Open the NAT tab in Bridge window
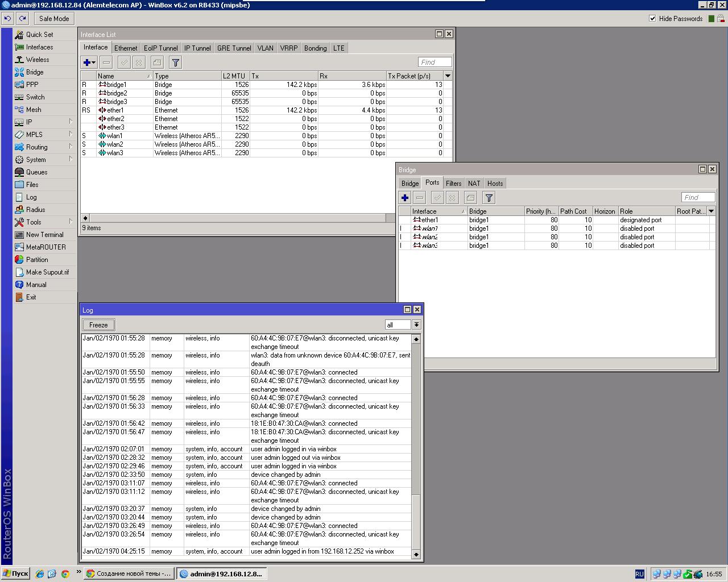This screenshot has height=582, width=728. point(474,184)
